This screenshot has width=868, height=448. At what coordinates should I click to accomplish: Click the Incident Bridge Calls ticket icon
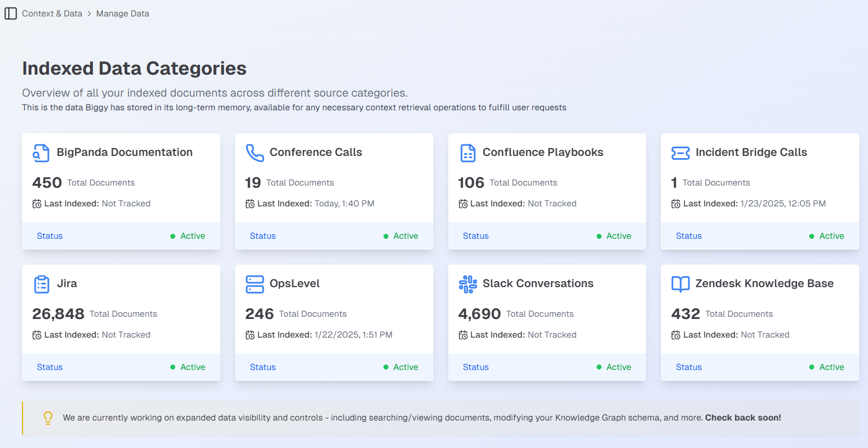(681, 153)
